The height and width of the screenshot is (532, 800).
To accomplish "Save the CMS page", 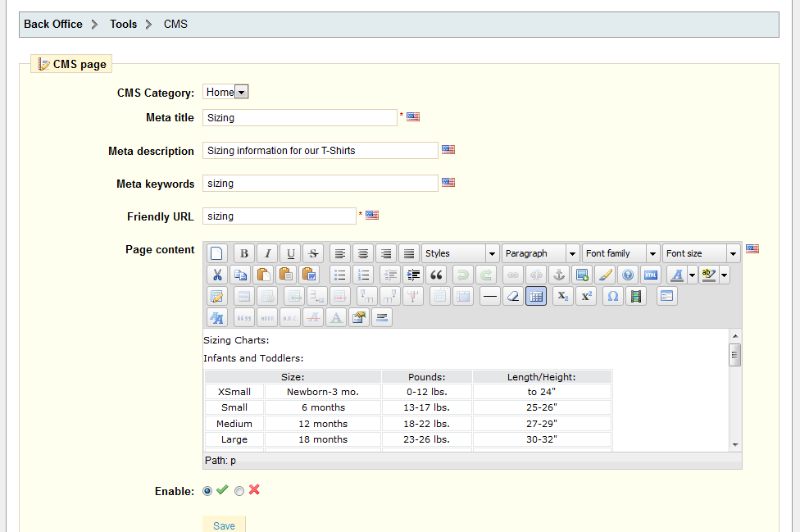I will click(224, 525).
